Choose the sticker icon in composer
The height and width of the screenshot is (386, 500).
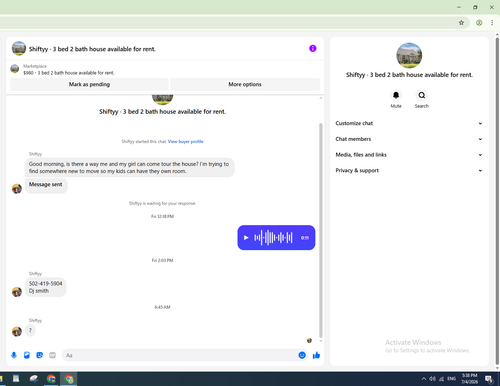pos(40,355)
